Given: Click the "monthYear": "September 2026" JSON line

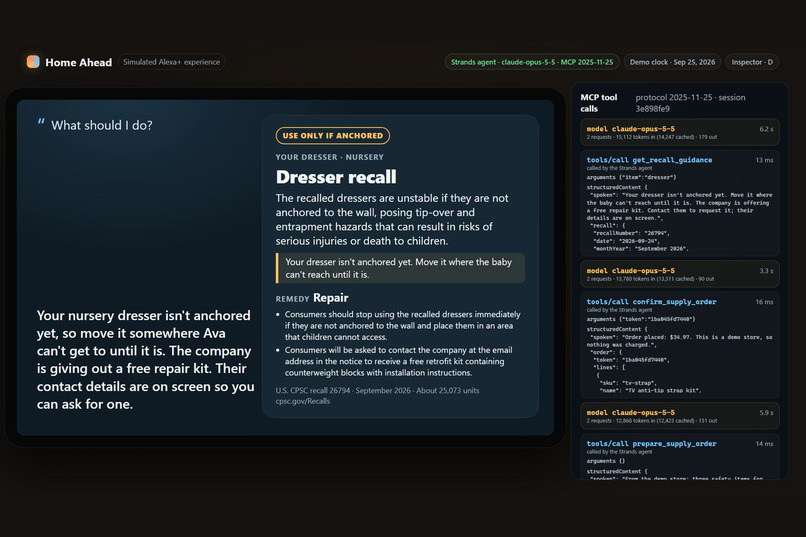Looking at the screenshot, I should pyautogui.click(x=641, y=249).
